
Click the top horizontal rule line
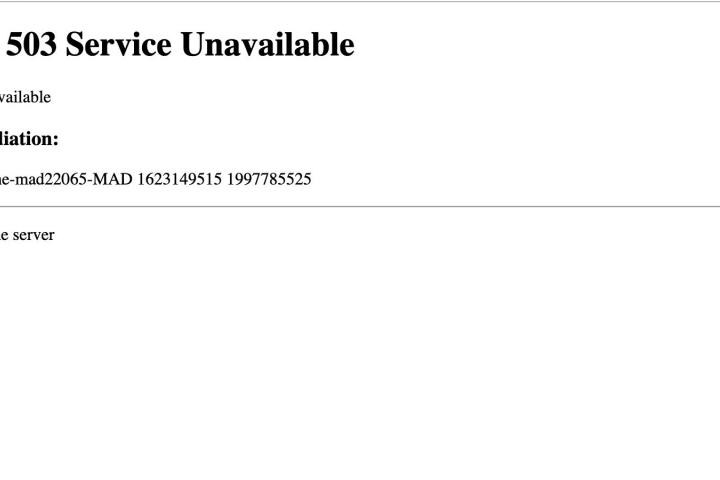point(360,1)
